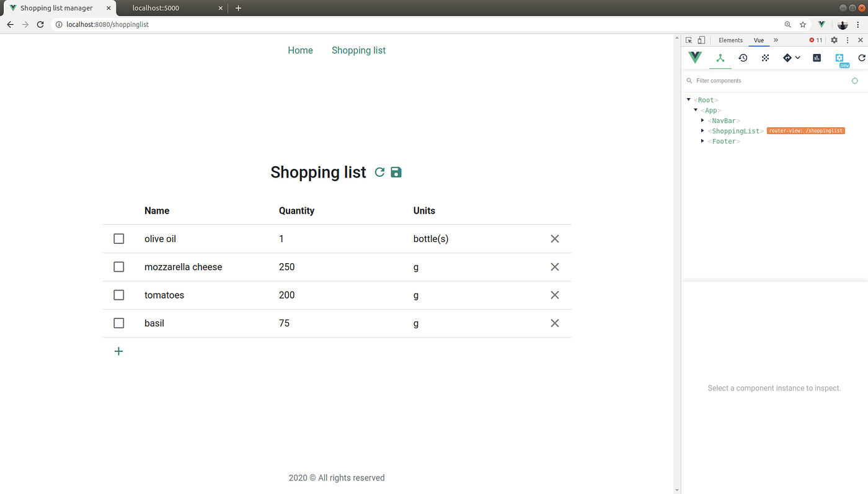Click the browser forward arrow
This screenshot has height=494, width=868.
tap(25, 25)
